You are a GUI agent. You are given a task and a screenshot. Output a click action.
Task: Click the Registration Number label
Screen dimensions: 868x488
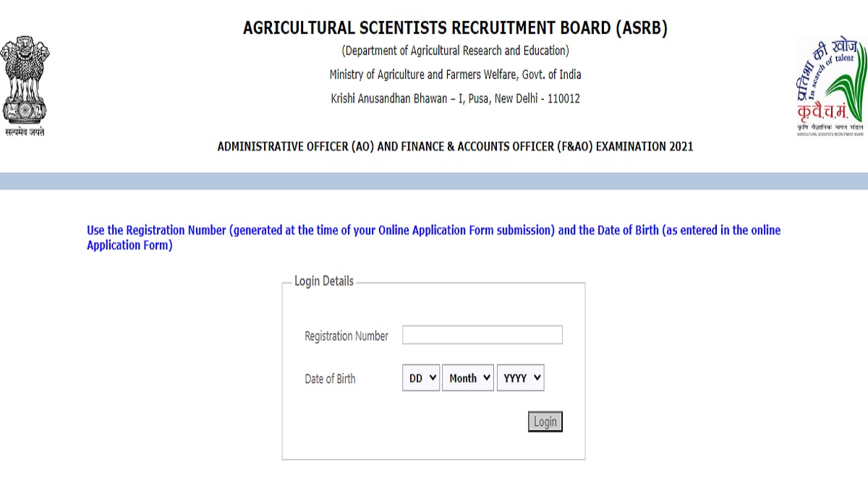(346, 336)
